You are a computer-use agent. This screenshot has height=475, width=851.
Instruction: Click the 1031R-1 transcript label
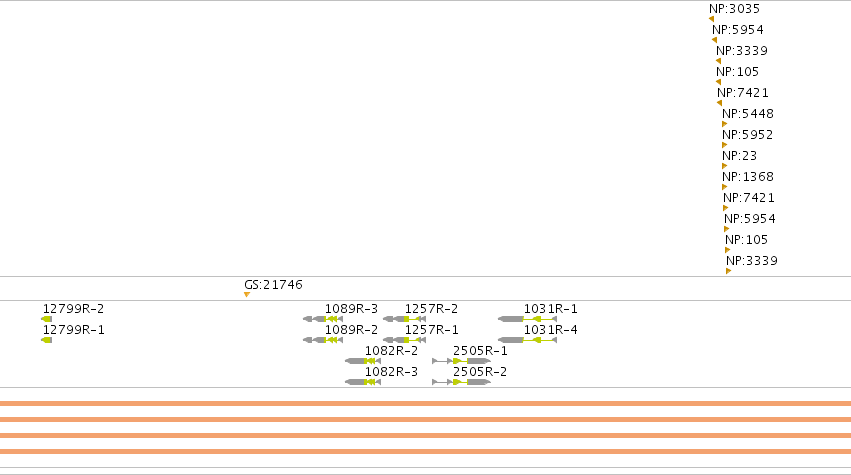(x=550, y=309)
